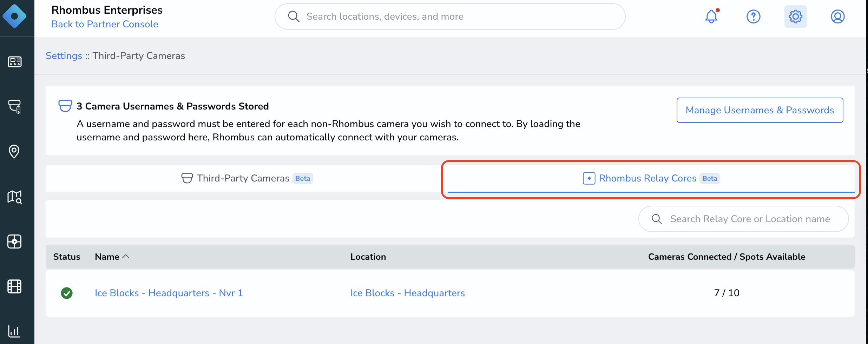The image size is (868, 344).
Task: Open the Dashboard panel in the sidebar
Action: coord(14,62)
